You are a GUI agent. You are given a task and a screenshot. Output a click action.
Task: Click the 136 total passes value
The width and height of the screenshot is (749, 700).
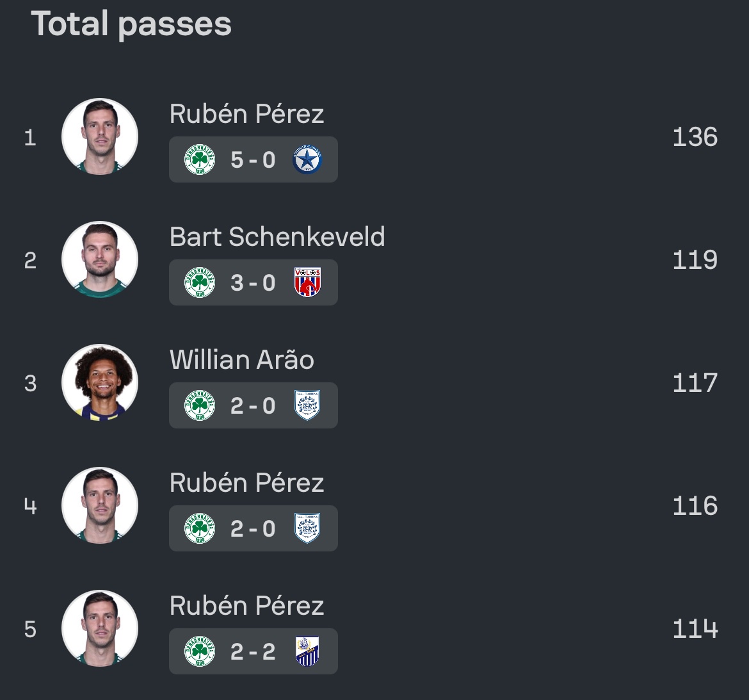click(x=695, y=137)
